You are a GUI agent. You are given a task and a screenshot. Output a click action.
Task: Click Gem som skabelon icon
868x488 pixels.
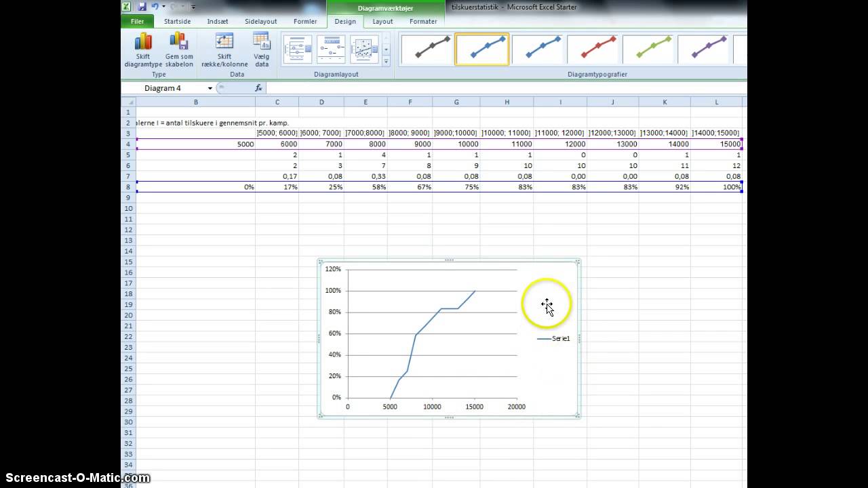179,41
